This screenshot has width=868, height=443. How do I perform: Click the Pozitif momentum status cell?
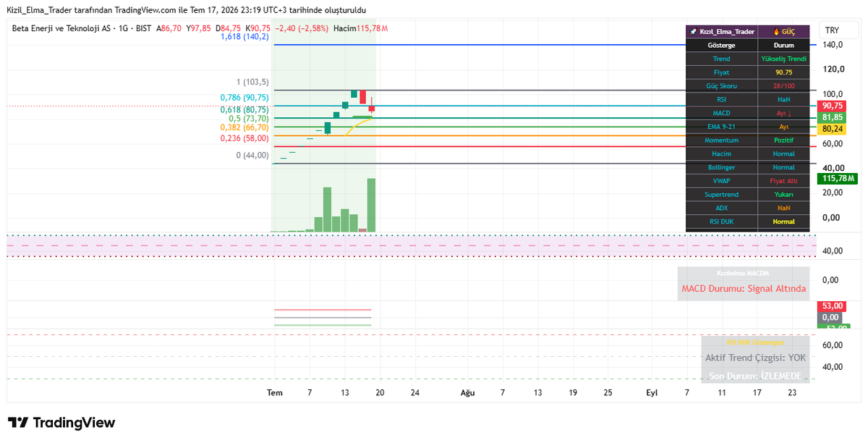(x=784, y=140)
